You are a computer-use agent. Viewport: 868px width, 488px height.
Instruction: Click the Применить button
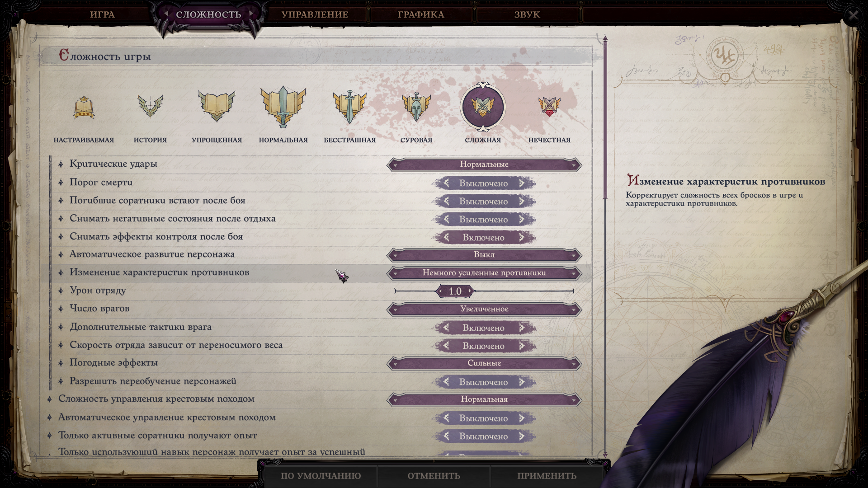547,476
